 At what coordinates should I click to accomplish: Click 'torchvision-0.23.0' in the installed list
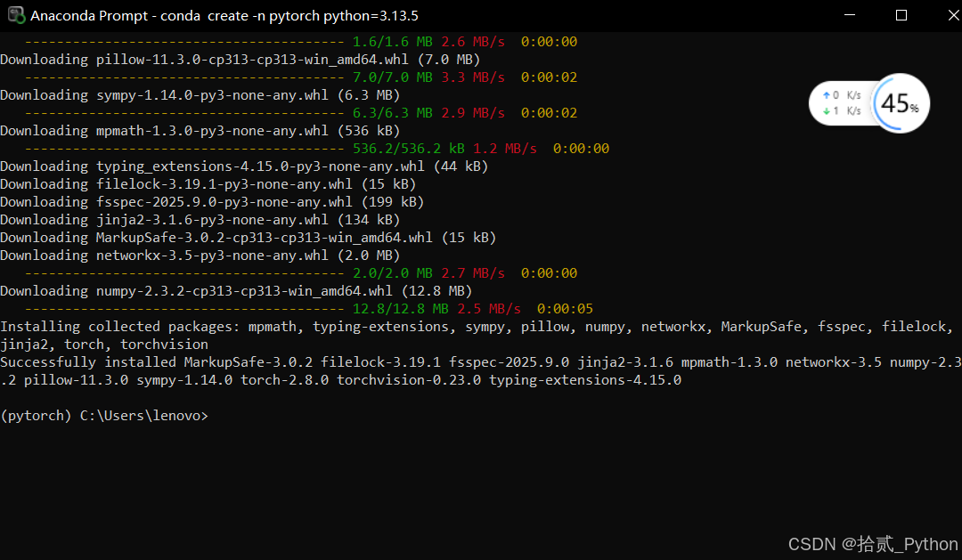pos(409,379)
